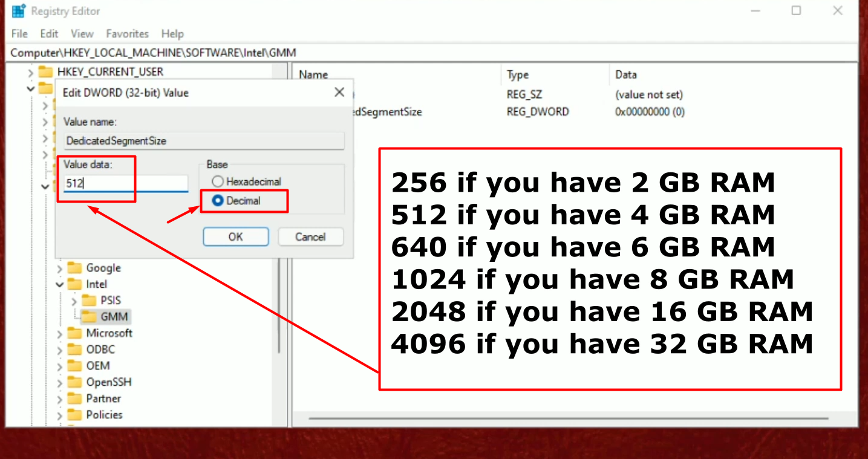Expand the Partner key
The height and width of the screenshot is (459, 868).
[59, 399]
